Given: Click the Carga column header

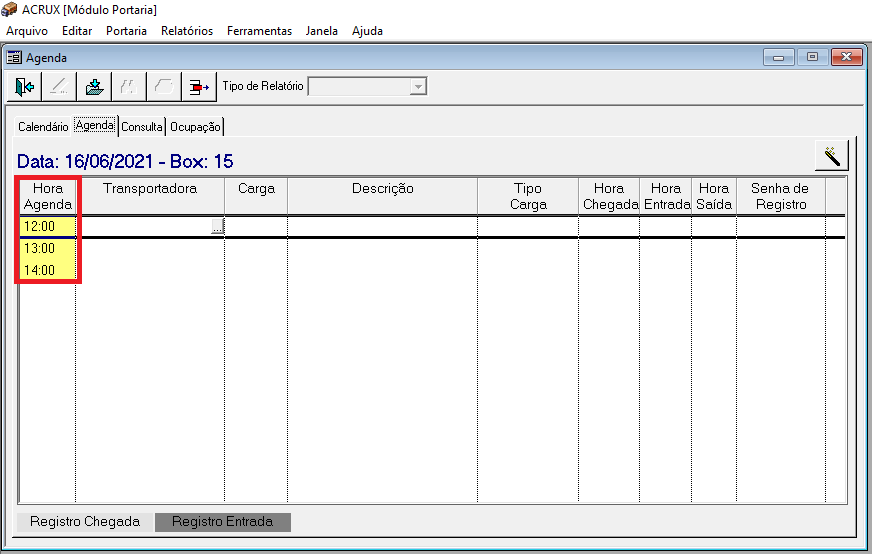Looking at the screenshot, I should 256,196.
